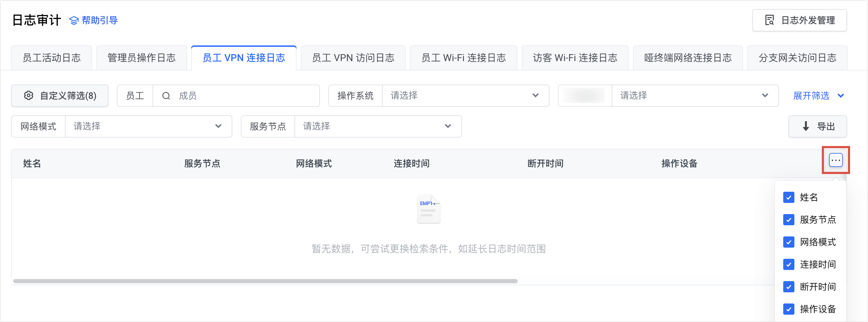Open the 操作系统 dropdown
Viewport: 868px width, 322px height.
point(465,96)
